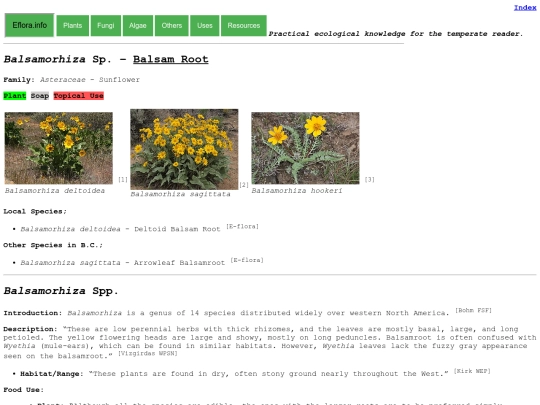Click image reference [1]

[x=123, y=179]
